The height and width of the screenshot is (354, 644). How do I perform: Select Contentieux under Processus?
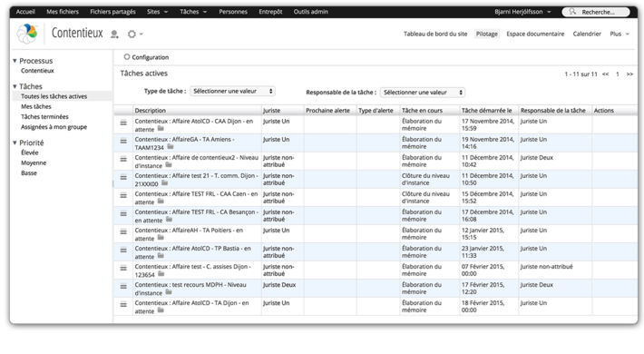click(37, 71)
